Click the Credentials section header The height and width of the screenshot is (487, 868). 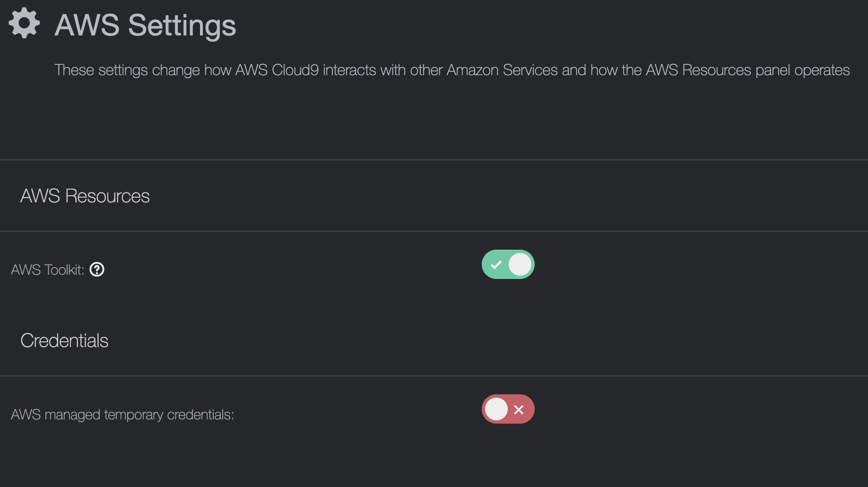click(x=64, y=341)
